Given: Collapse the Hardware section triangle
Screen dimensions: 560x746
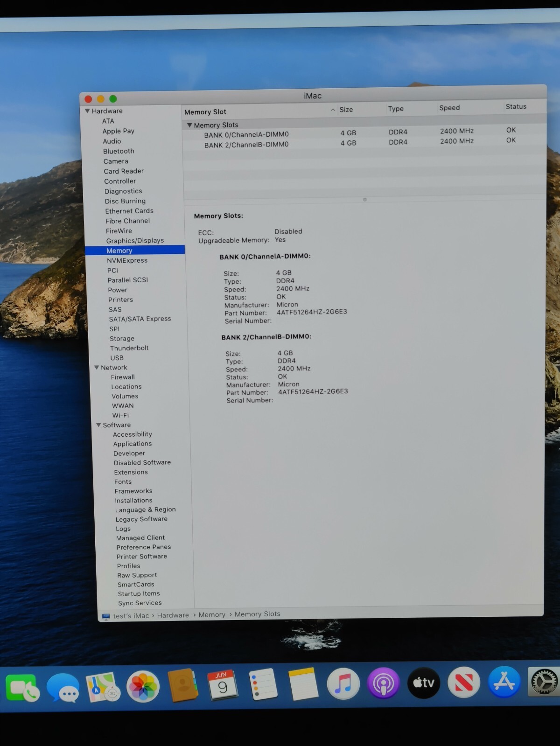Looking at the screenshot, I should [x=87, y=111].
